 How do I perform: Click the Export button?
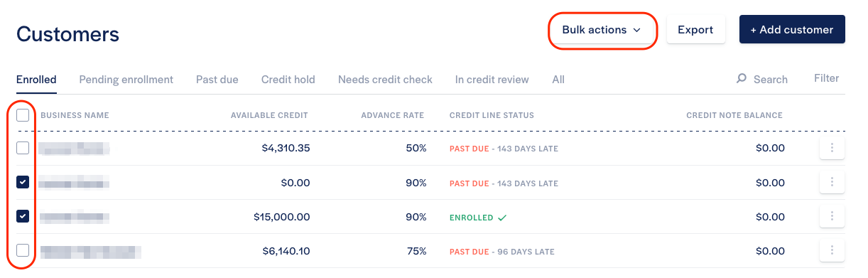click(695, 30)
